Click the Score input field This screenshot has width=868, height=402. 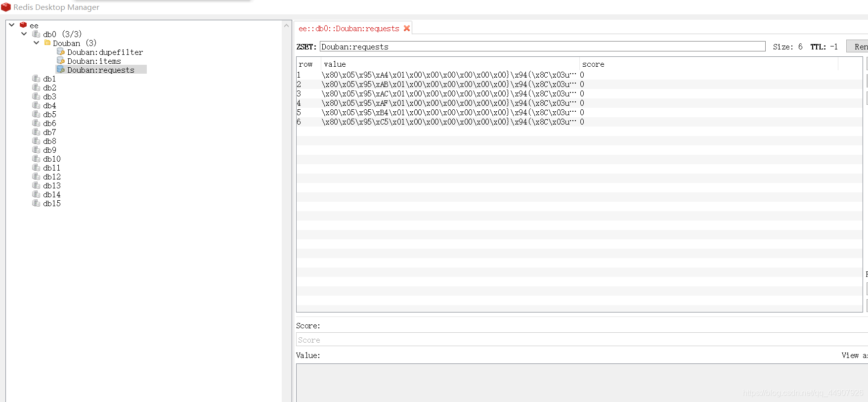(x=582, y=340)
